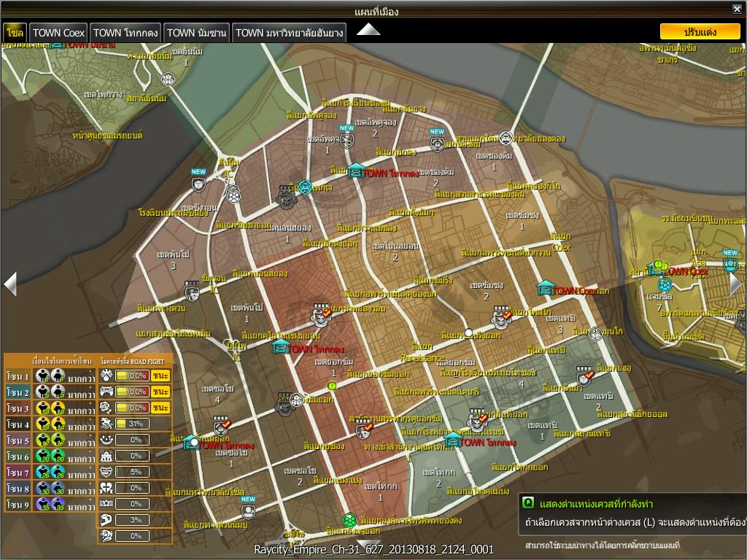Select the โซน 1 legend label
Viewport: 747px width, 560px height.
[x=18, y=376]
